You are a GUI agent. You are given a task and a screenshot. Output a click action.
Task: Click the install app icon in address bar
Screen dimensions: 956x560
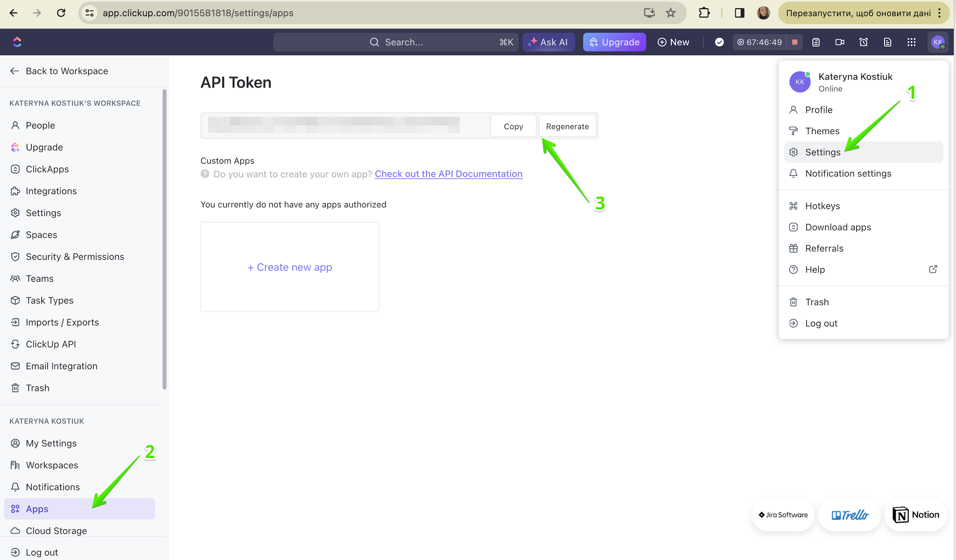650,13
